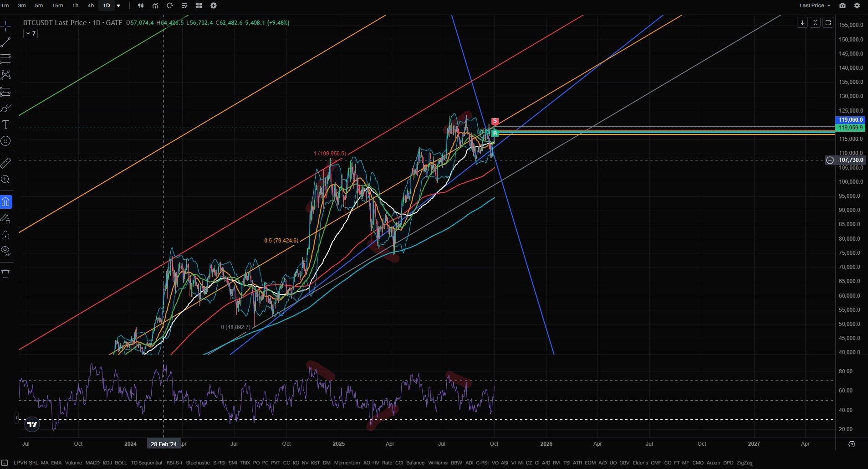The width and height of the screenshot is (868, 469).
Task: Expand the timeframe dropdown arrow beside 1D
Action: point(118,5)
